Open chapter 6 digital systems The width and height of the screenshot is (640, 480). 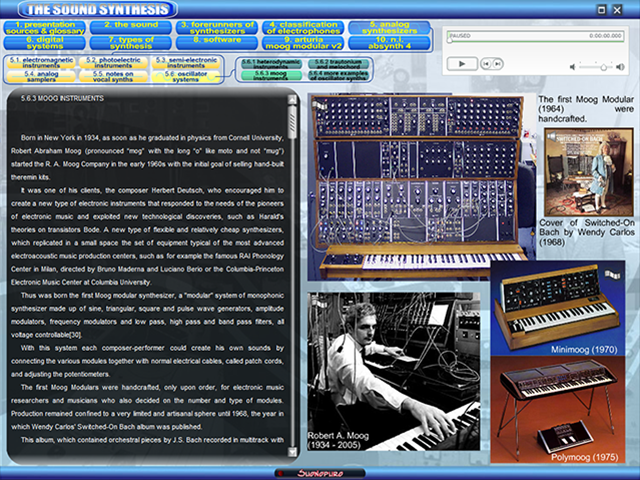click(x=45, y=43)
